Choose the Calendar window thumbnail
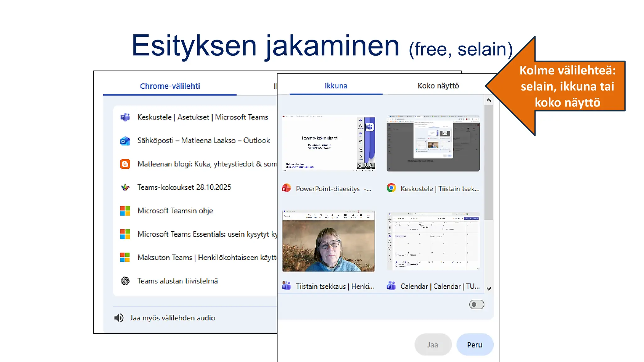This screenshot has width=644, height=362. [x=433, y=241]
